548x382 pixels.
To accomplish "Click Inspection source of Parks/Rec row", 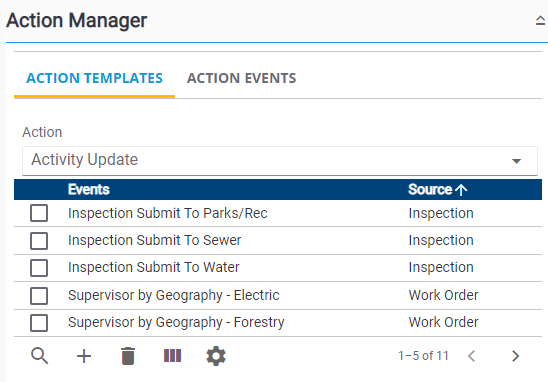I will (441, 213).
